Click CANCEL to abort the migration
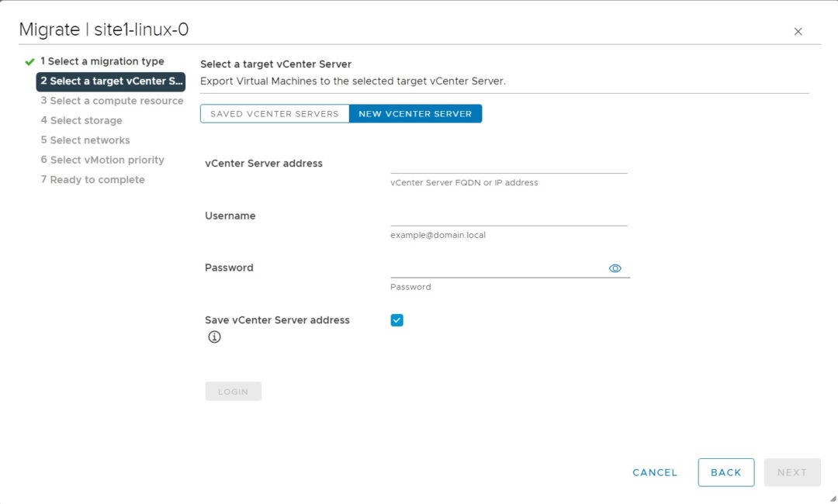Viewport: 838px width, 504px height. [x=654, y=472]
